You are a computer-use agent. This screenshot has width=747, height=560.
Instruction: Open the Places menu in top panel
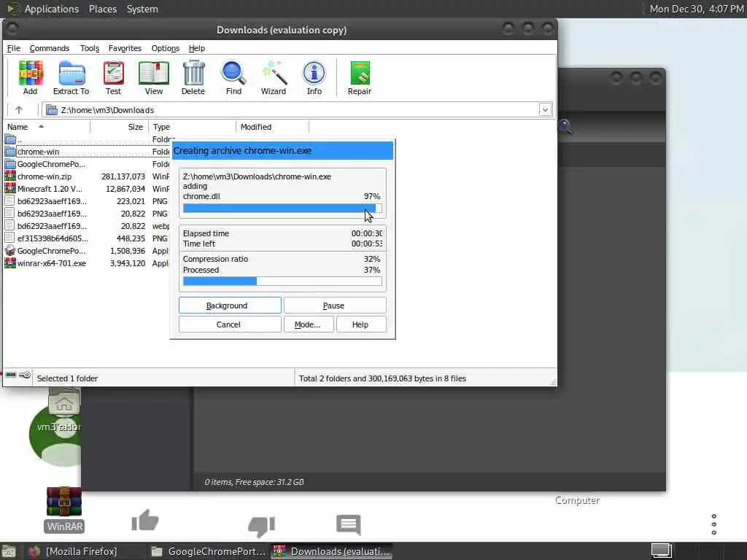point(103,9)
